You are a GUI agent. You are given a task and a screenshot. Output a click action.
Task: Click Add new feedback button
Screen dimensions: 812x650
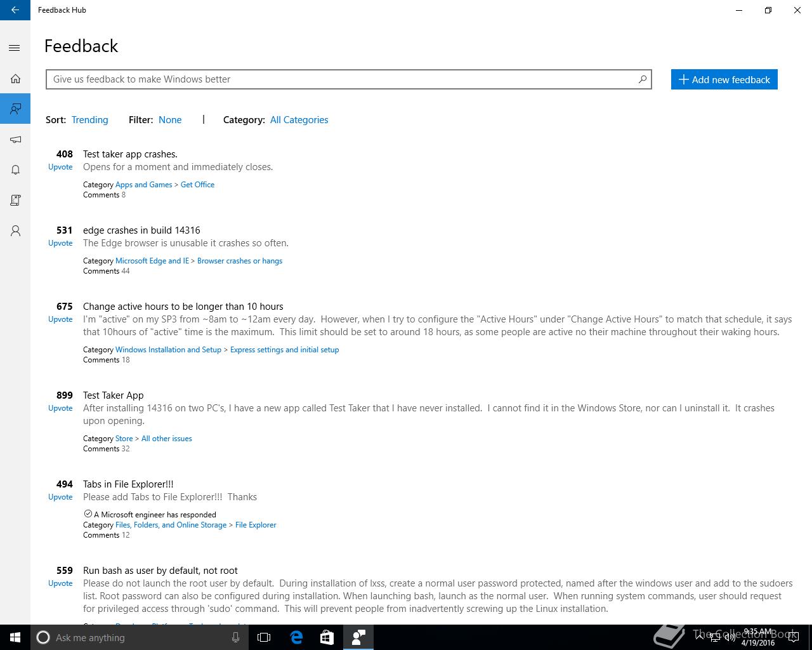(x=724, y=79)
